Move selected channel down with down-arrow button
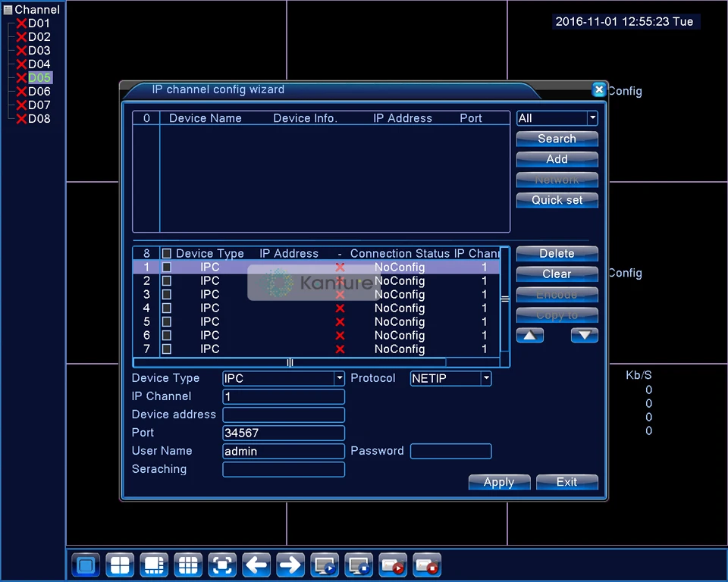The width and height of the screenshot is (728, 582). (x=584, y=335)
